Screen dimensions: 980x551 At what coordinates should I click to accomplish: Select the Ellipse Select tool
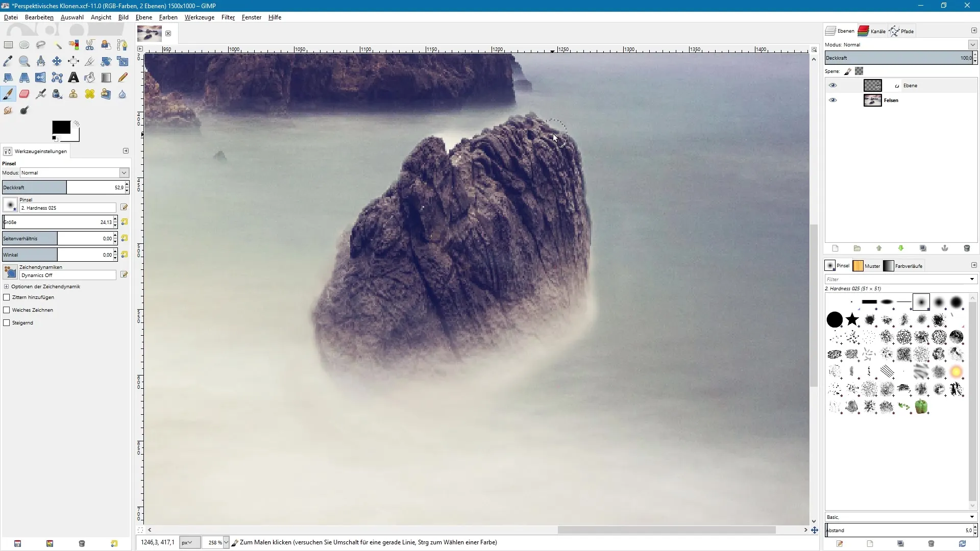(x=24, y=45)
